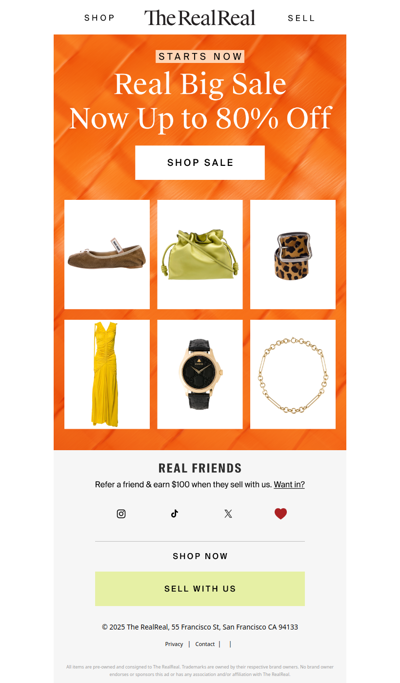Viewport: 400px width, 683px height.
Task: View the leopard print belt product
Action: pyautogui.click(x=293, y=254)
